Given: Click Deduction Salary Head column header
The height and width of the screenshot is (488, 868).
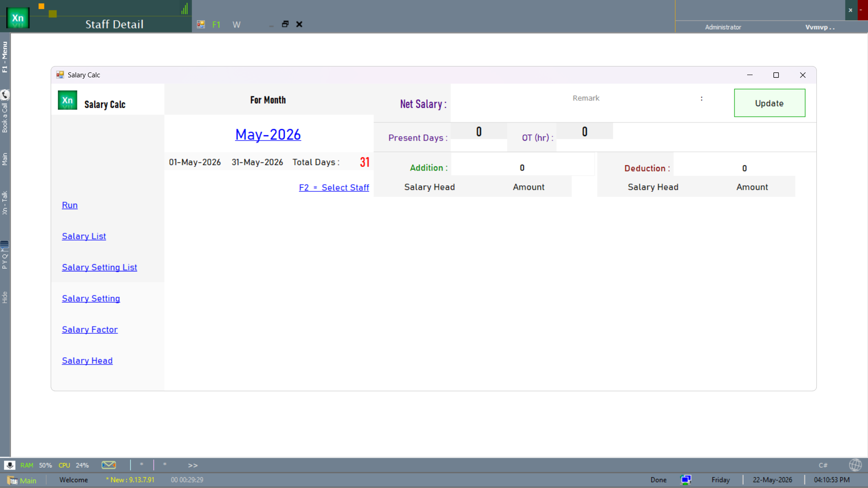Looking at the screenshot, I should point(653,187).
